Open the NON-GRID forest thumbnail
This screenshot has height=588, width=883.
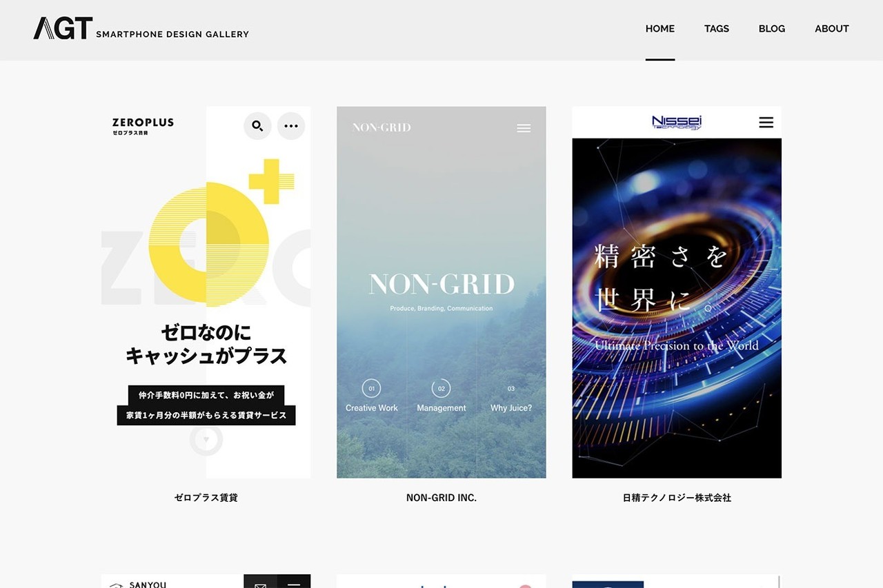pyautogui.click(x=441, y=292)
